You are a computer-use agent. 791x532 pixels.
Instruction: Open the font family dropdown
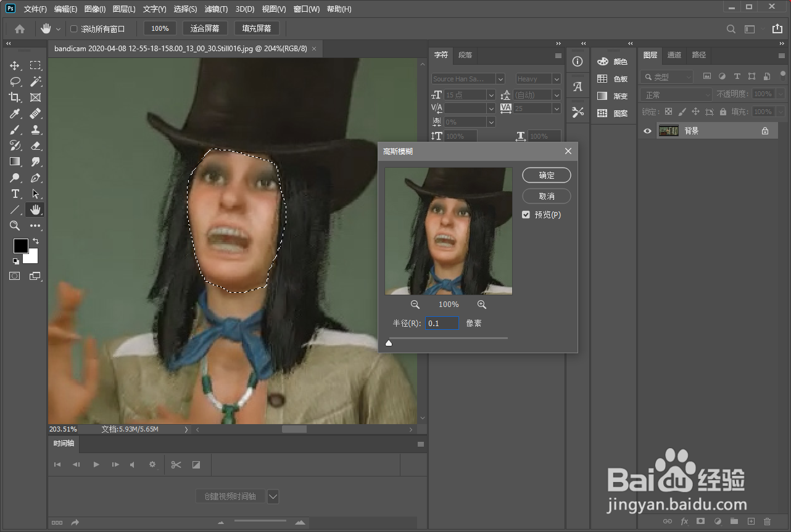point(500,79)
